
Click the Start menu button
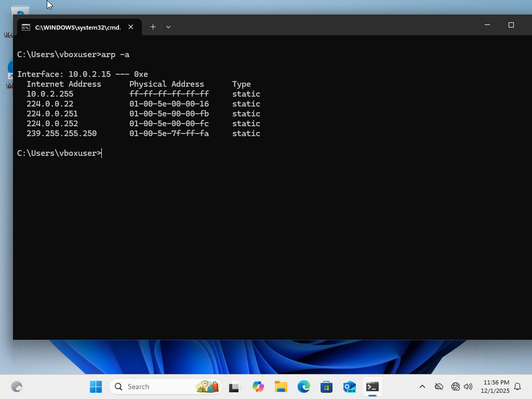point(96,387)
